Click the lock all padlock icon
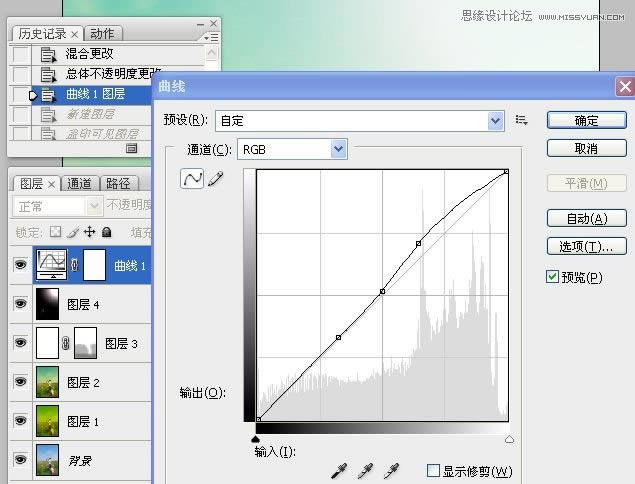The height and width of the screenshot is (484, 635). click(x=106, y=232)
